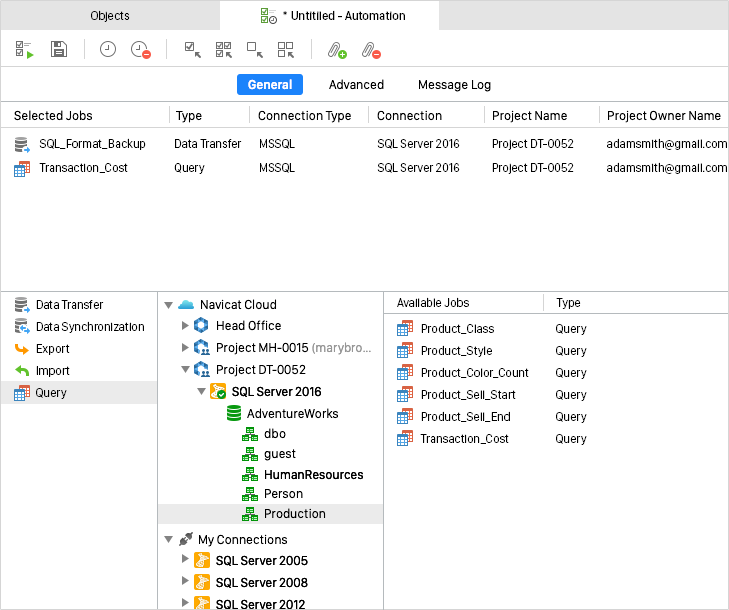Add attachment with the green plus paperclip icon
The width and height of the screenshot is (729, 610).
(x=337, y=50)
